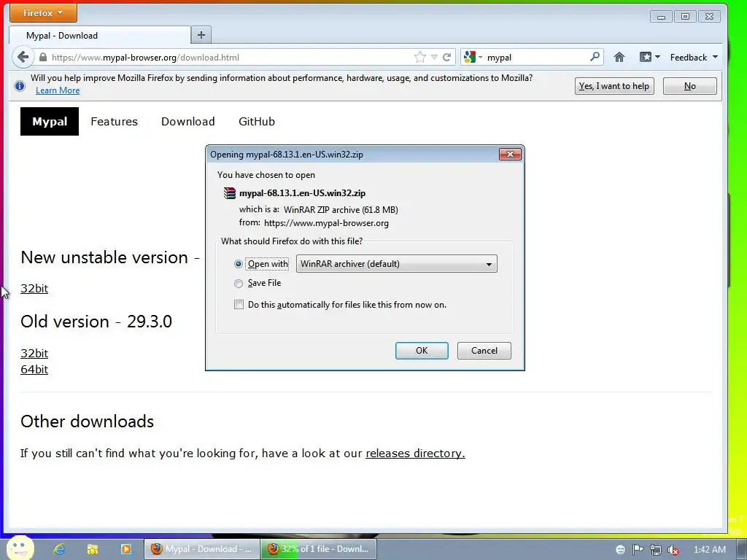The width and height of the screenshot is (747, 560).
Task: Click the padlock site identity icon
Action: tap(43, 57)
